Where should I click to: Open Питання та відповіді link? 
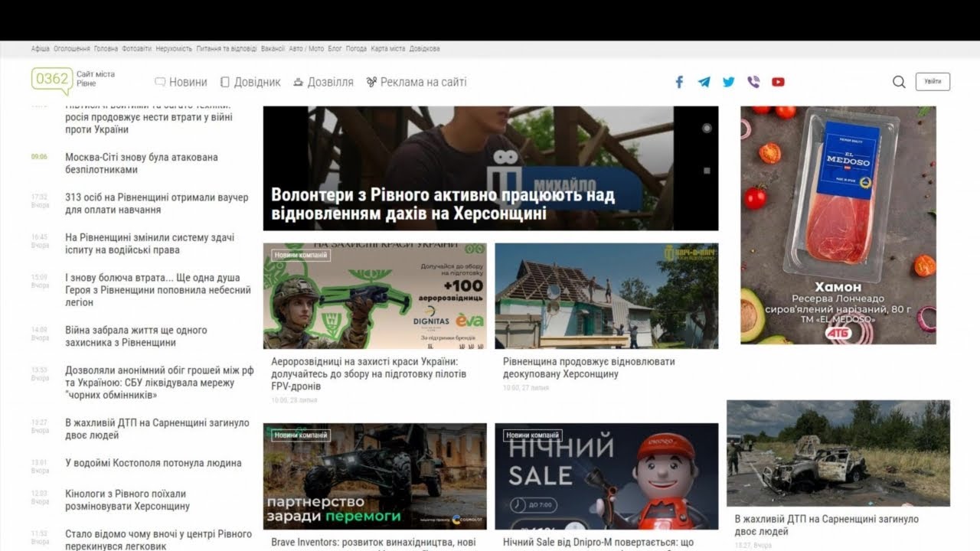pos(227,49)
